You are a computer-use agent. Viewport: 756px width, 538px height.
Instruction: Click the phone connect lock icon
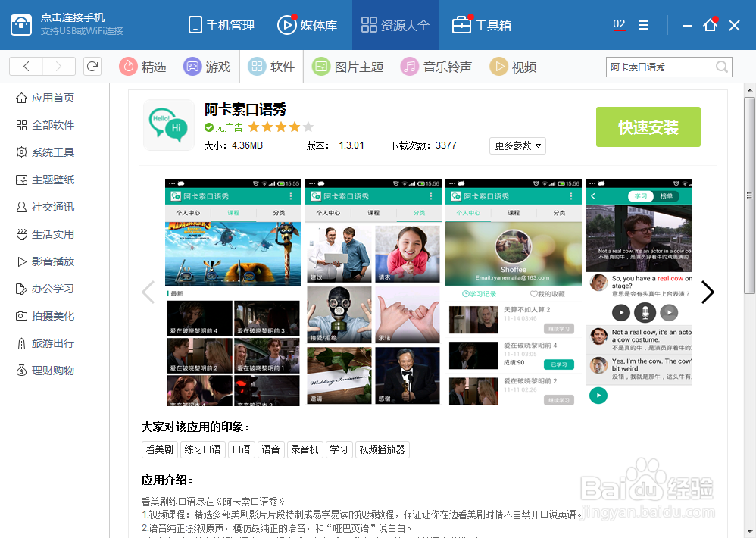coord(21,24)
